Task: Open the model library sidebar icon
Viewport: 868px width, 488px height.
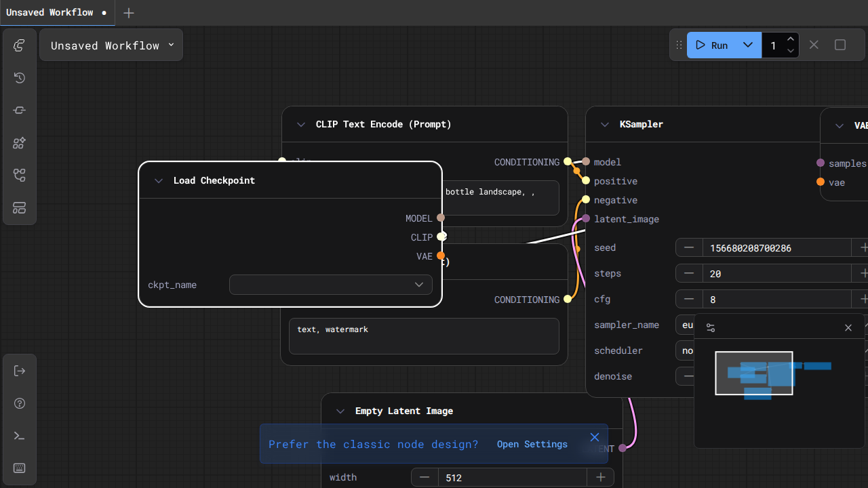Action: [20, 143]
